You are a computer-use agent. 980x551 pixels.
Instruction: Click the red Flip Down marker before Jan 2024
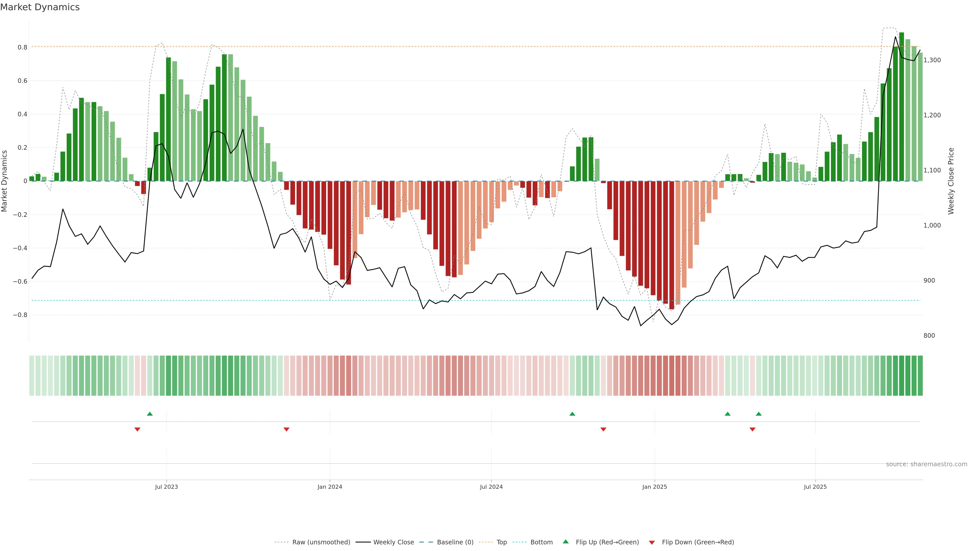286,429
